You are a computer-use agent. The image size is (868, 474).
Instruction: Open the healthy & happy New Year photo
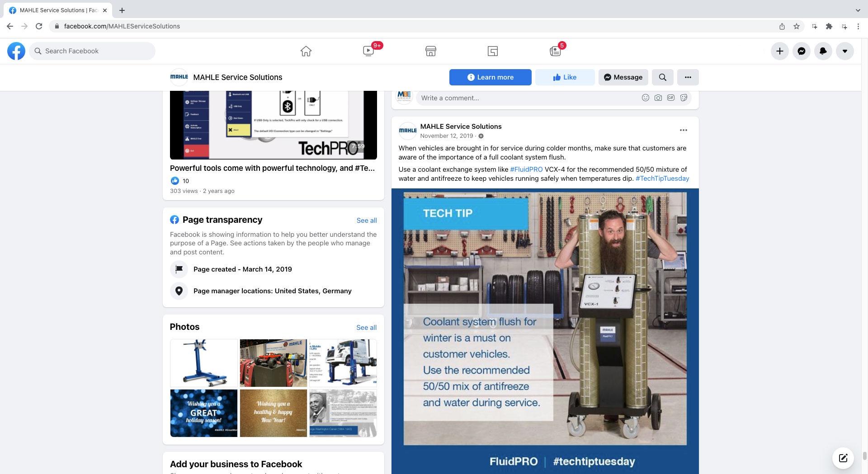click(x=274, y=413)
